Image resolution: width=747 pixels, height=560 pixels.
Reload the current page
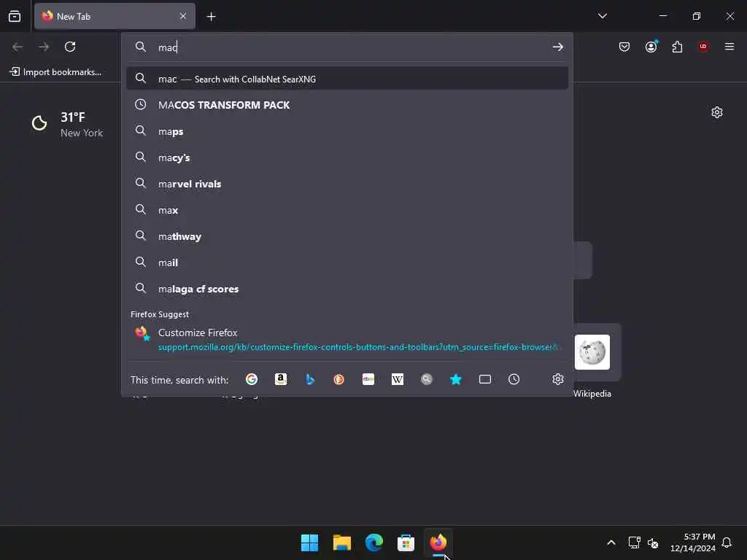[x=70, y=47]
